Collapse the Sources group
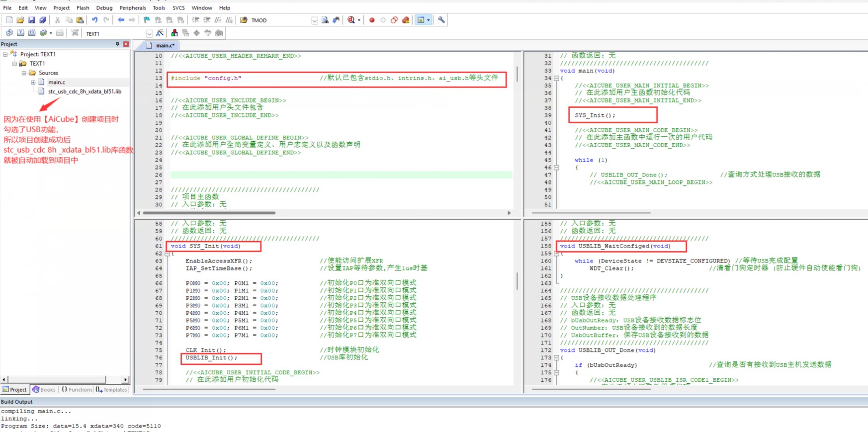This screenshot has width=868, height=432. point(23,73)
